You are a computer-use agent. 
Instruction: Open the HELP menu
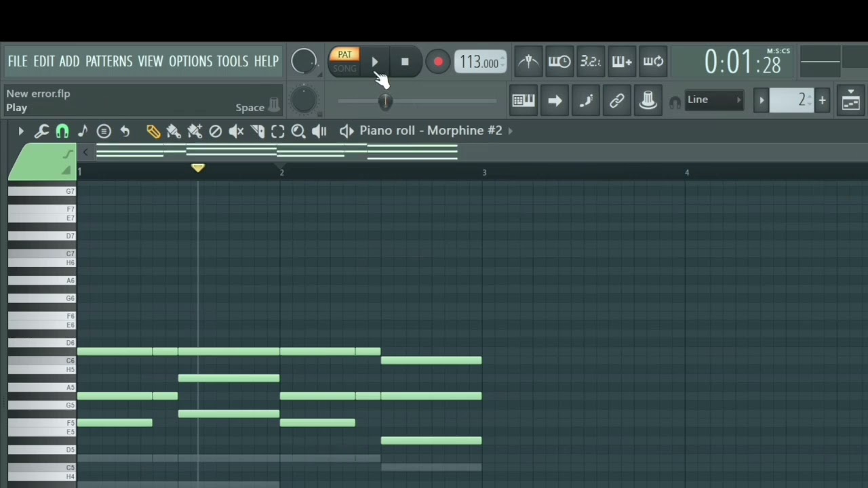click(x=267, y=62)
